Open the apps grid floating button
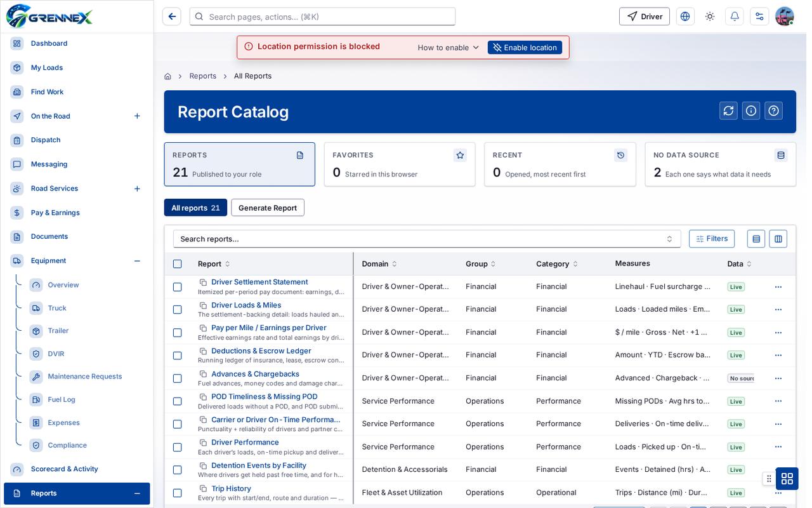 787,478
